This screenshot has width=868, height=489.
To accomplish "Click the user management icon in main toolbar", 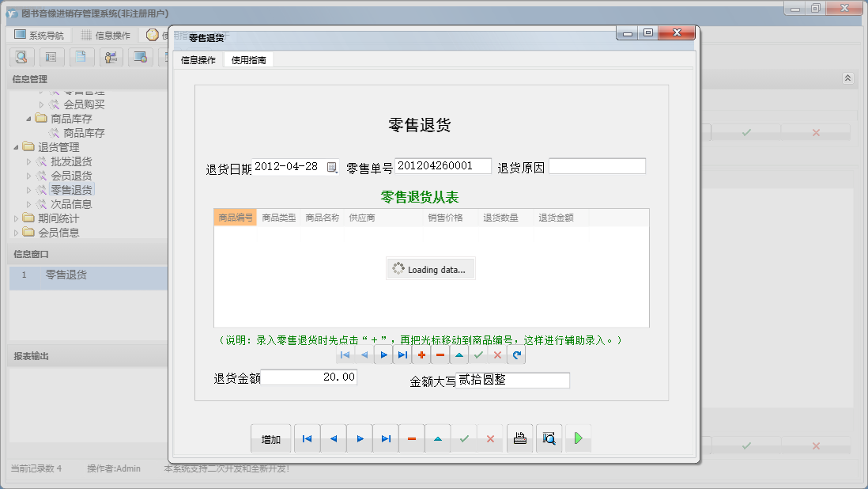I will (x=111, y=57).
